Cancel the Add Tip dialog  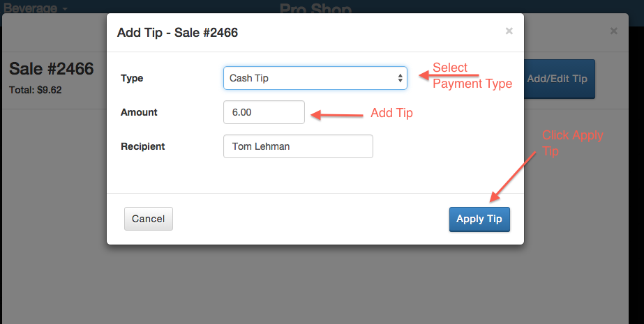(x=149, y=219)
